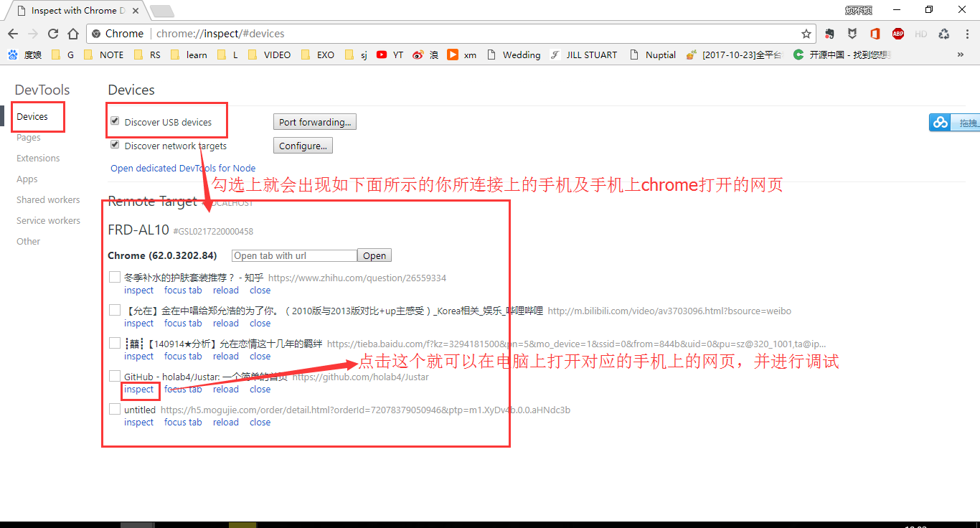Open the YouTube YT bookmark
The image size is (980, 528).
390,55
